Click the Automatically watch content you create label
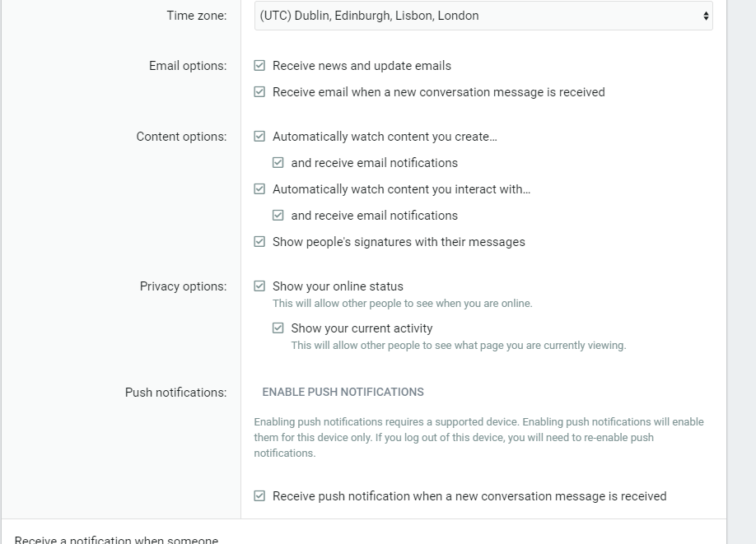Viewport: 756px width, 544px height. click(x=385, y=137)
